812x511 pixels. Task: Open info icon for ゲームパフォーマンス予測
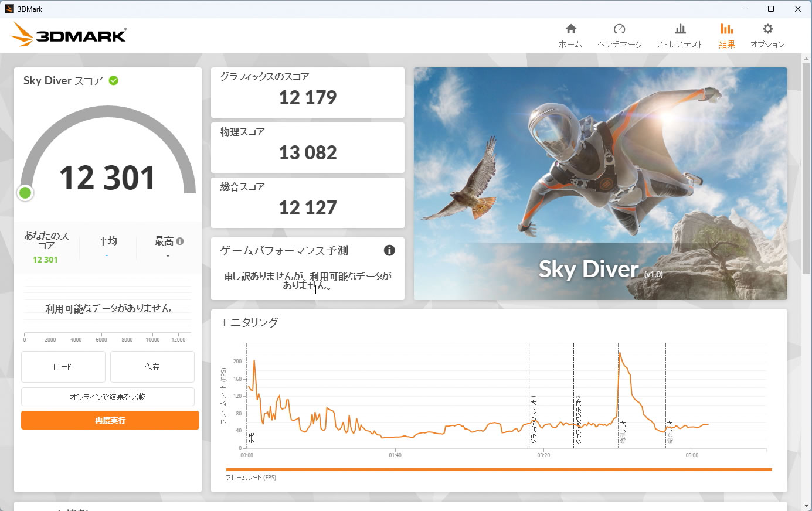pyautogui.click(x=389, y=250)
